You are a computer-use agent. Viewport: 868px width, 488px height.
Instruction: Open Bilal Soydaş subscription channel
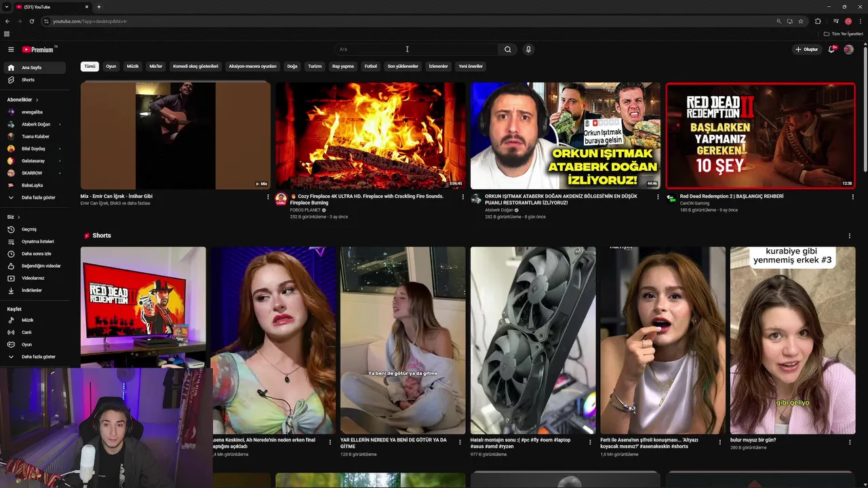point(36,148)
